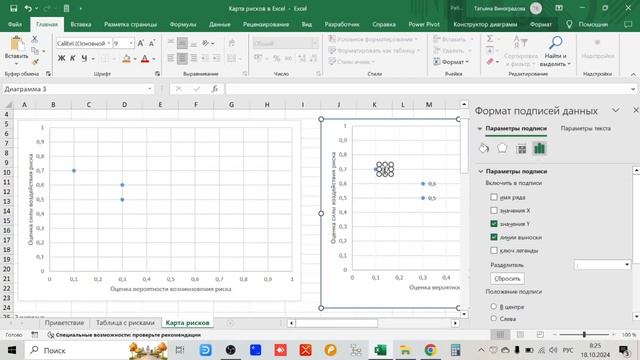
Task: Switch to 'Таблица с рисками' sheet
Action: click(125, 322)
